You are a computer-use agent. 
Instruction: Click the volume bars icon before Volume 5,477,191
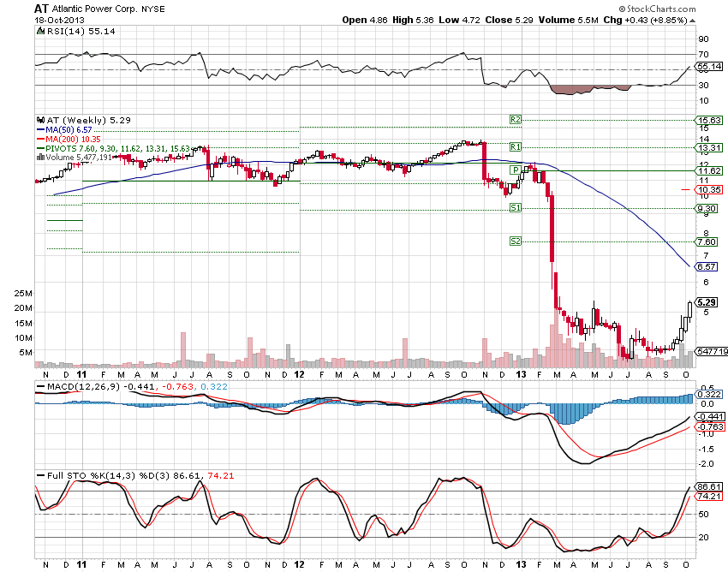[41, 158]
